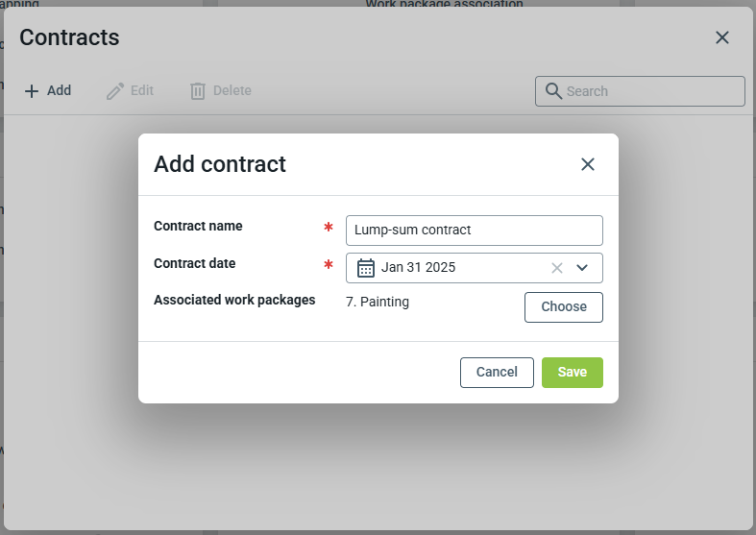Click the Jan 31 2025 date value
756x535 pixels.
pos(419,268)
